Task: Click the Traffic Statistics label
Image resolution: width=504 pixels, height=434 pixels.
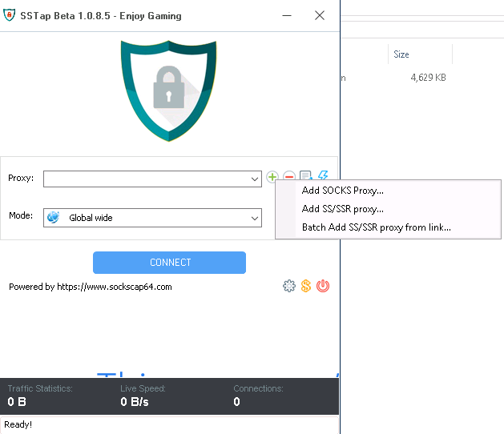Action: pyautogui.click(x=40, y=388)
